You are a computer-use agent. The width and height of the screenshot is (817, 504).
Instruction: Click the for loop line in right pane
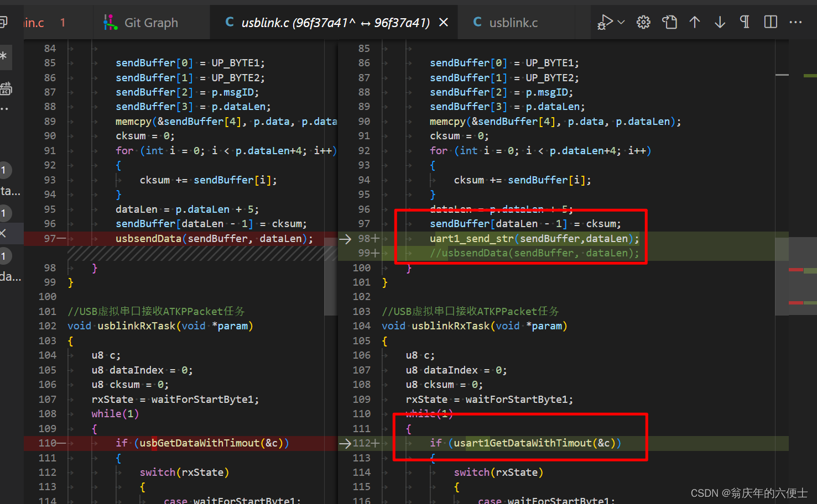pyautogui.click(x=540, y=151)
